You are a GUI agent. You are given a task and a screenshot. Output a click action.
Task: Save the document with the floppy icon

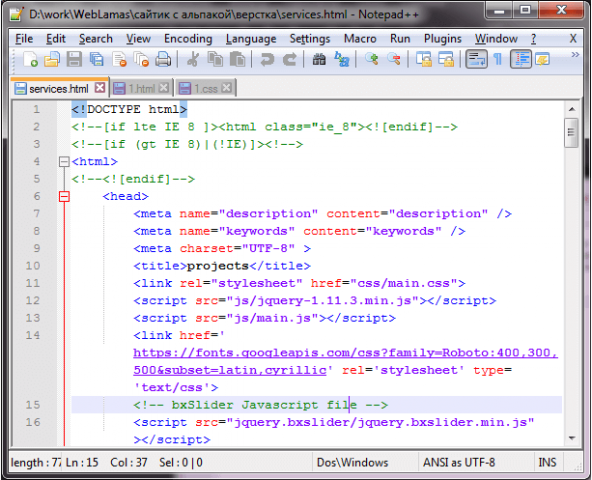click(x=74, y=59)
